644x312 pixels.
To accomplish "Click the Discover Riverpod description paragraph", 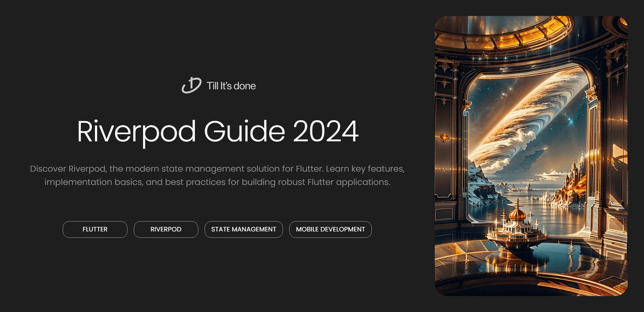I will click(217, 175).
